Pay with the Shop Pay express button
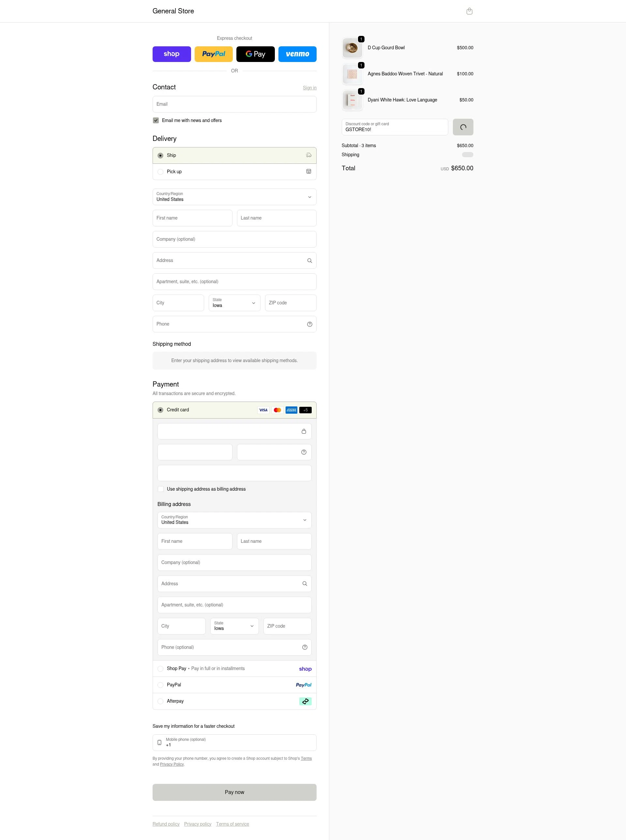Screen dimensions: 626x840 [x=171, y=54]
